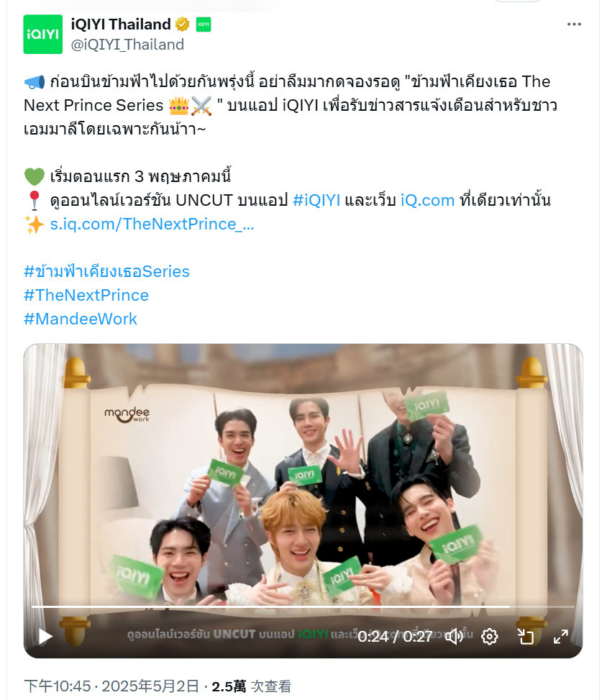
Task: Play the video
Action: pos(45,636)
